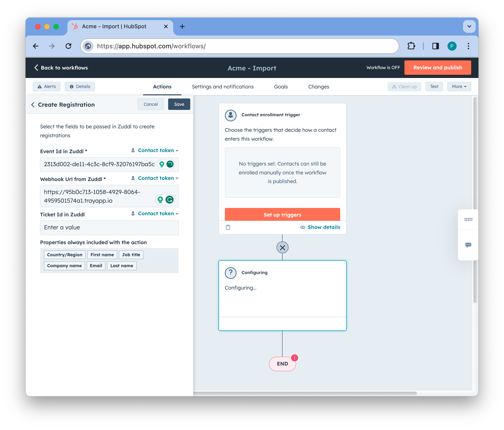Screen dimensions: 504x430
Task: Click back chevron beside Create Registration
Action: [x=33, y=105]
